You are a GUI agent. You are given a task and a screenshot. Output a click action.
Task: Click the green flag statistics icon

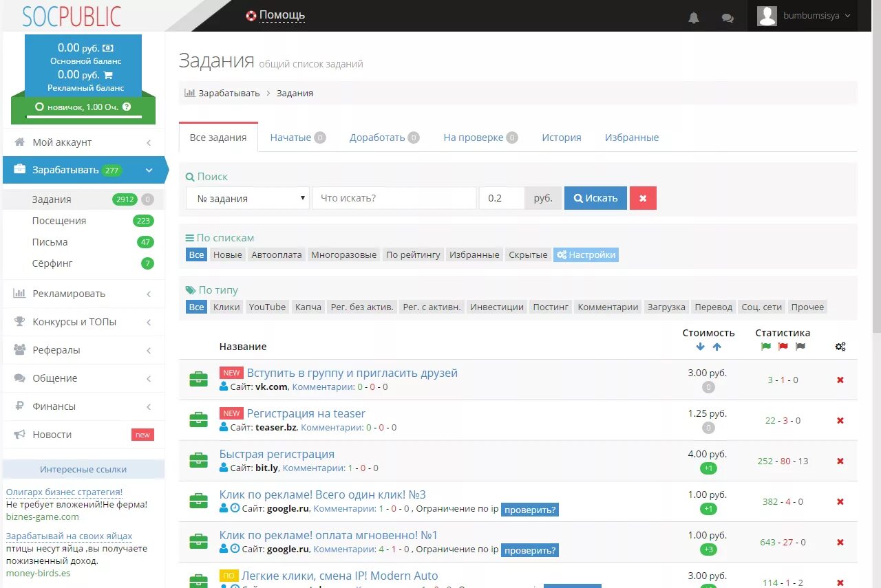pyautogui.click(x=766, y=347)
